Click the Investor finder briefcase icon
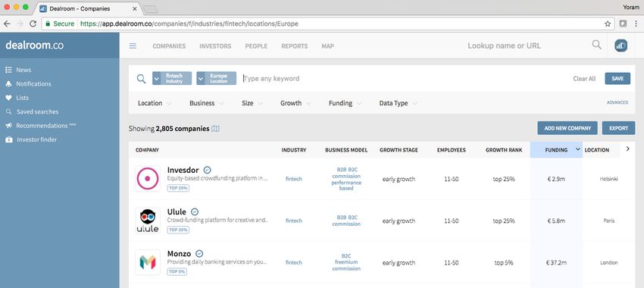The width and height of the screenshot is (644, 288). (8, 139)
